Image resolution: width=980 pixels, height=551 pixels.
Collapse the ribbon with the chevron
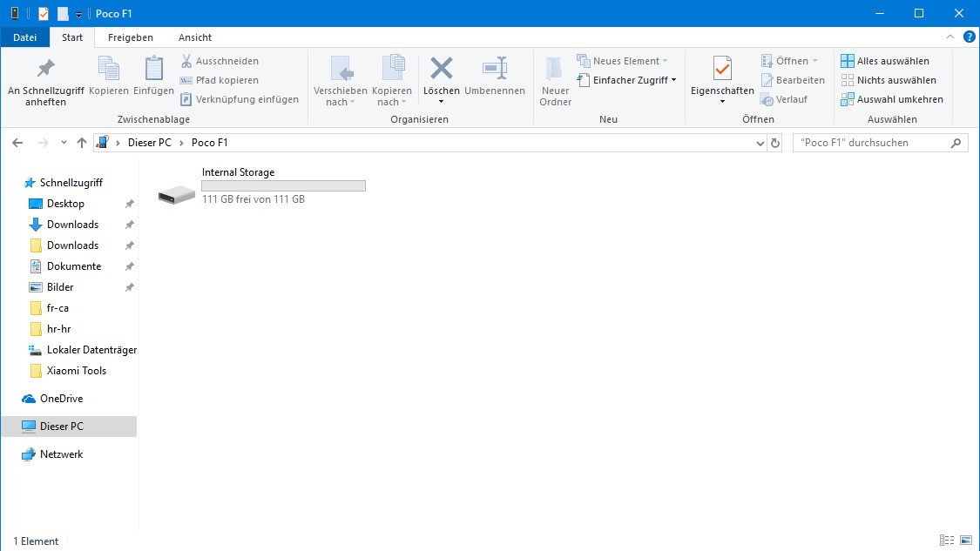coord(950,37)
